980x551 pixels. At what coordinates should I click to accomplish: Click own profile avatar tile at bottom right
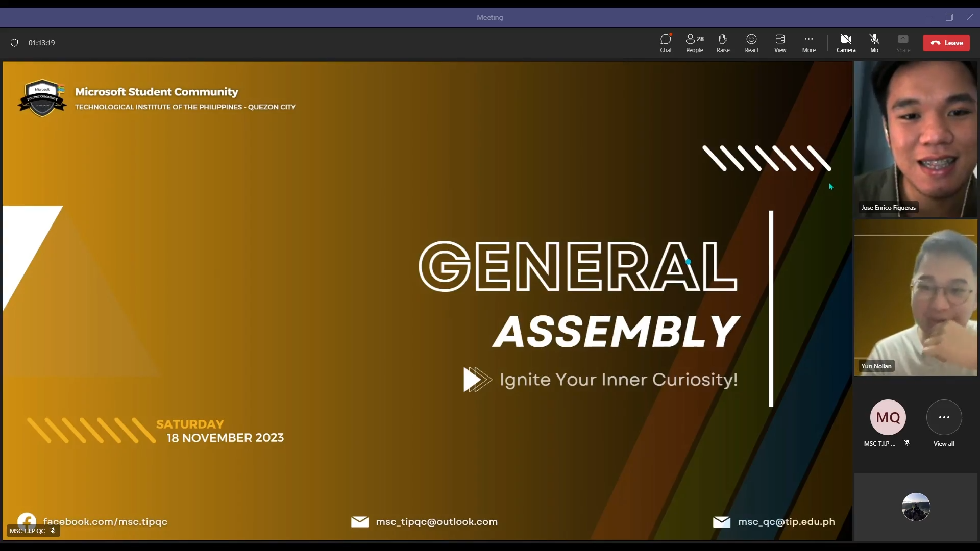click(916, 507)
